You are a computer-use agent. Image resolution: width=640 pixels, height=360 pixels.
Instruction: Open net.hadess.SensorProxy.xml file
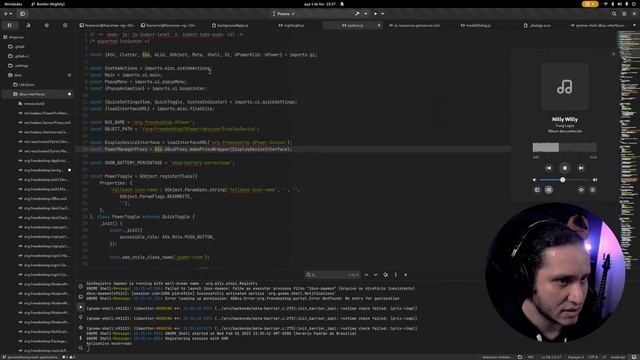(x=45, y=122)
